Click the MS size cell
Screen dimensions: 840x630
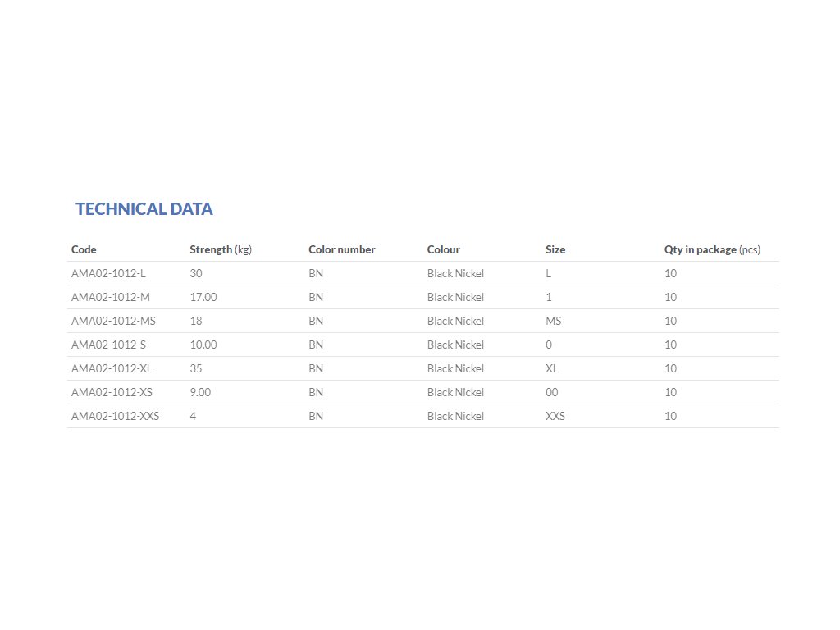pos(553,321)
